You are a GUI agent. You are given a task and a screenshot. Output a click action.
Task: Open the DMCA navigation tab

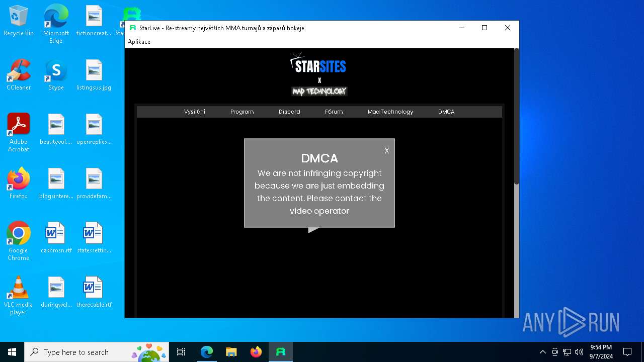tap(446, 112)
